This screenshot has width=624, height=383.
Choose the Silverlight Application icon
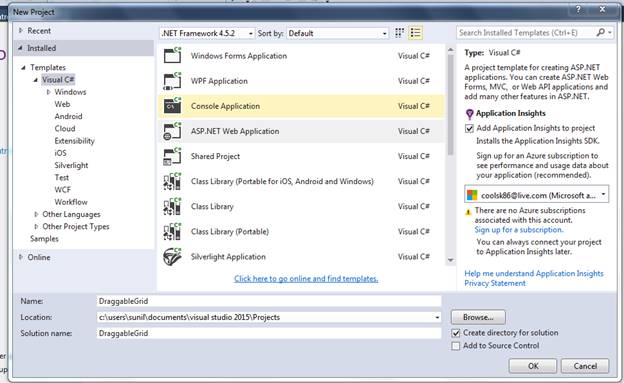tap(172, 256)
